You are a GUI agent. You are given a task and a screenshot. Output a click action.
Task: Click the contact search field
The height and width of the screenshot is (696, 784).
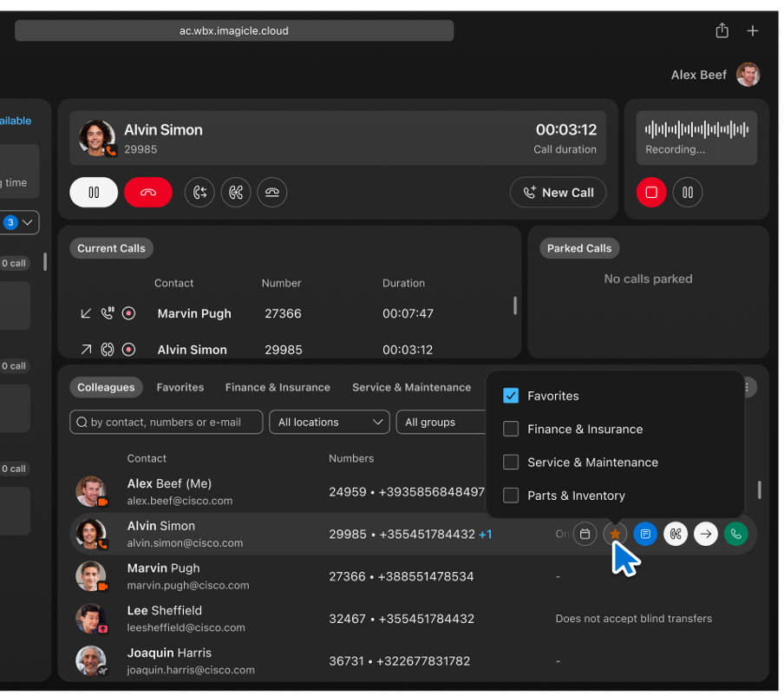tap(165, 422)
